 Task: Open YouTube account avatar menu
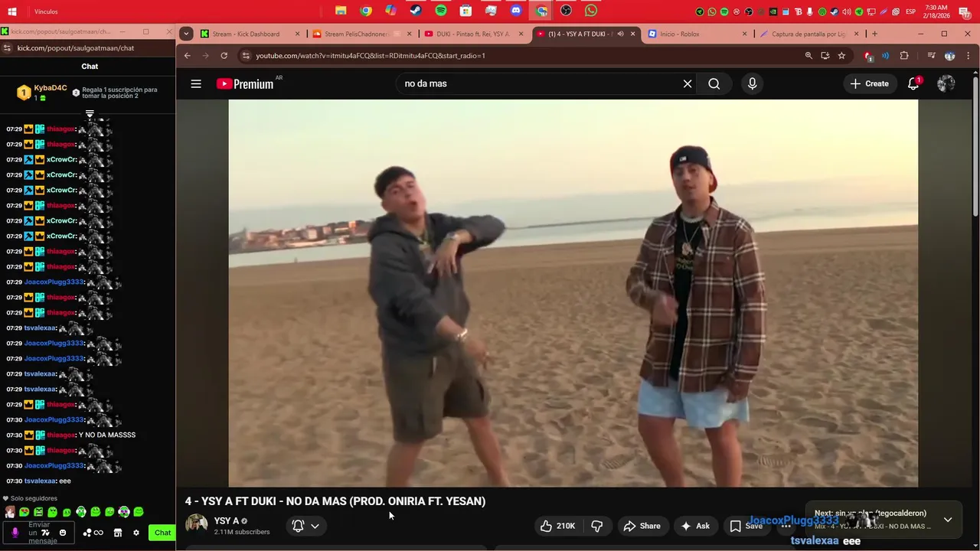coord(946,84)
